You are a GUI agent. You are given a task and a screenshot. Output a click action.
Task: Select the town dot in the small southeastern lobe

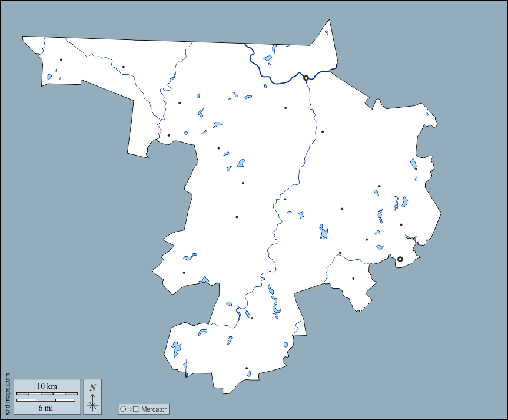pyautogui.click(x=353, y=279)
